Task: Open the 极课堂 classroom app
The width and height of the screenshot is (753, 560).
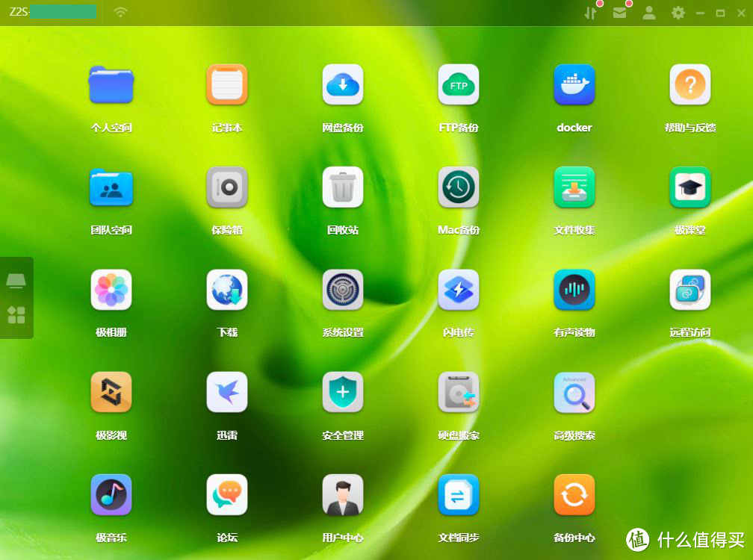Action: click(x=690, y=187)
